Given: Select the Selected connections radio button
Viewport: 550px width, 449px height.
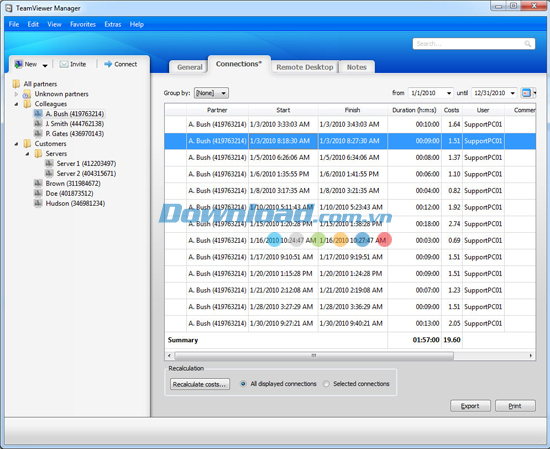Looking at the screenshot, I should 326,384.
